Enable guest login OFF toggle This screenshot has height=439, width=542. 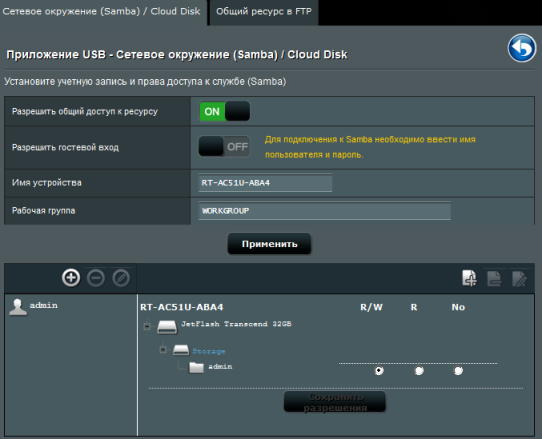[225, 147]
